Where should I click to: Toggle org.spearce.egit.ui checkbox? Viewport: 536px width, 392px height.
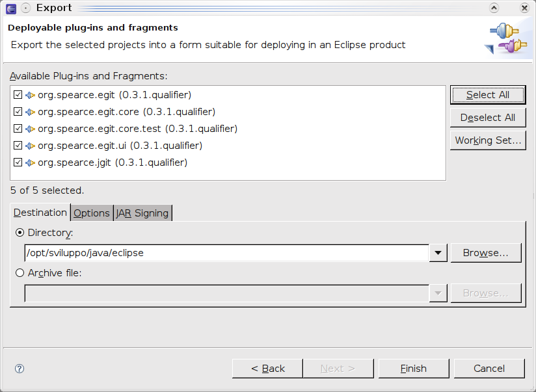click(x=18, y=145)
